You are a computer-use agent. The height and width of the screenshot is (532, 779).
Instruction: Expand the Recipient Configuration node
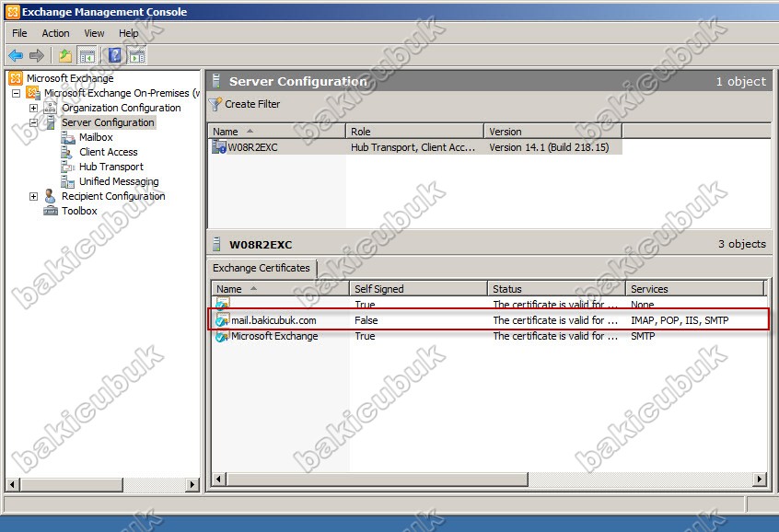coord(33,196)
